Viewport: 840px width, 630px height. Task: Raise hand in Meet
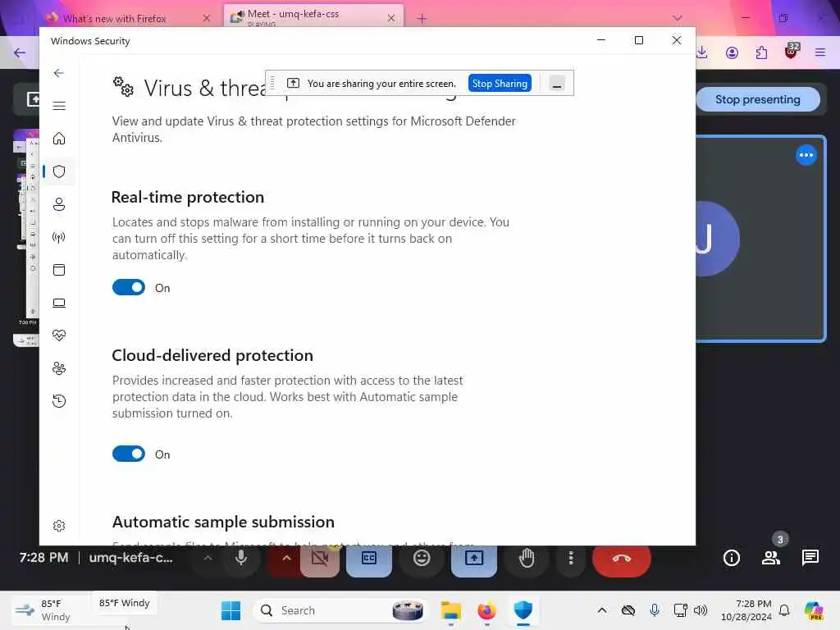coord(527,558)
